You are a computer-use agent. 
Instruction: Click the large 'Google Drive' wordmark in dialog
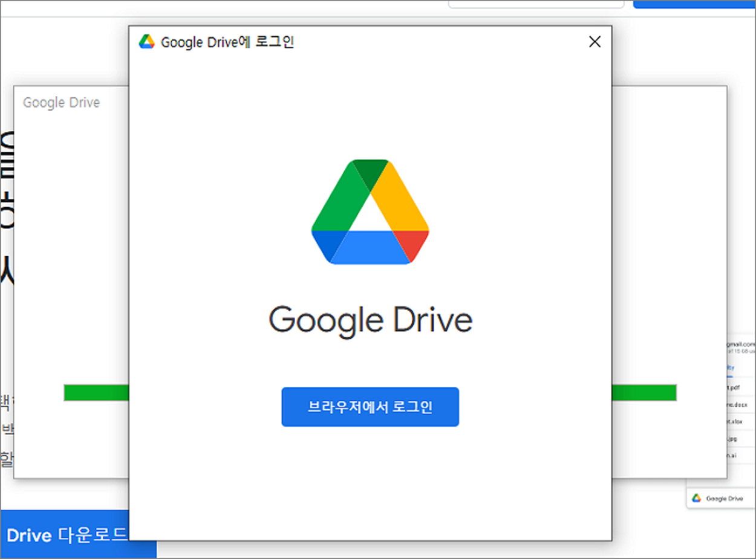point(370,321)
